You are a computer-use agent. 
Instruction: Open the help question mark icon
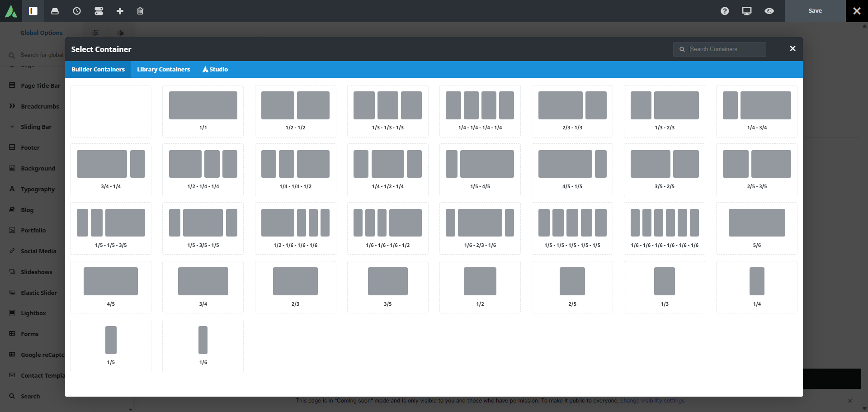pos(725,11)
